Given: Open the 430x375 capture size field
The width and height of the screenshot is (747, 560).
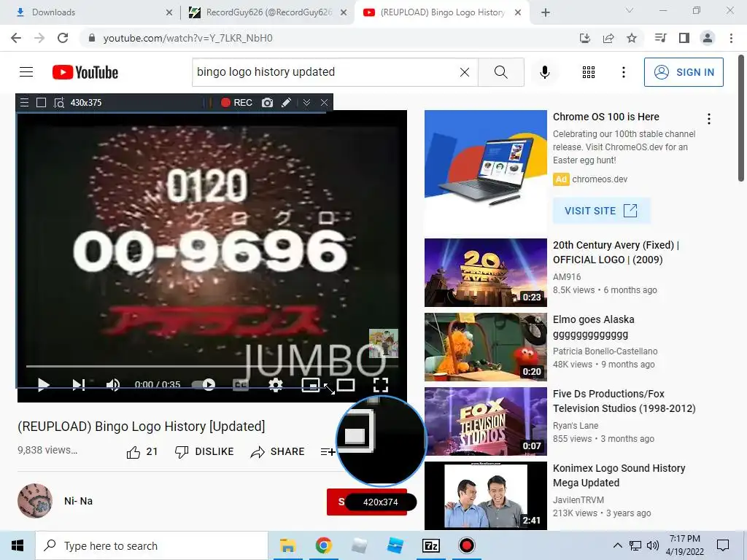Looking at the screenshot, I should [x=86, y=102].
